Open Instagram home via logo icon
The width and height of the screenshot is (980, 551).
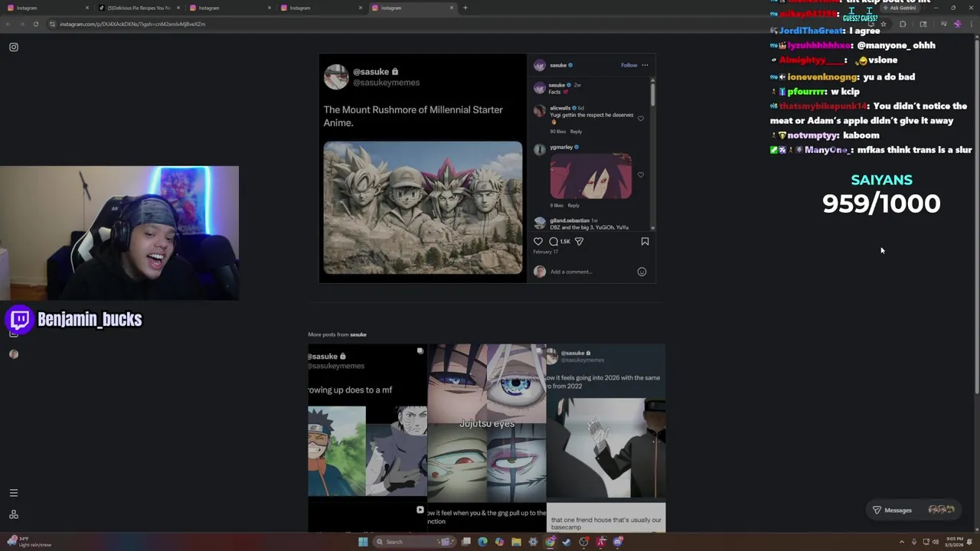(x=14, y=47)
